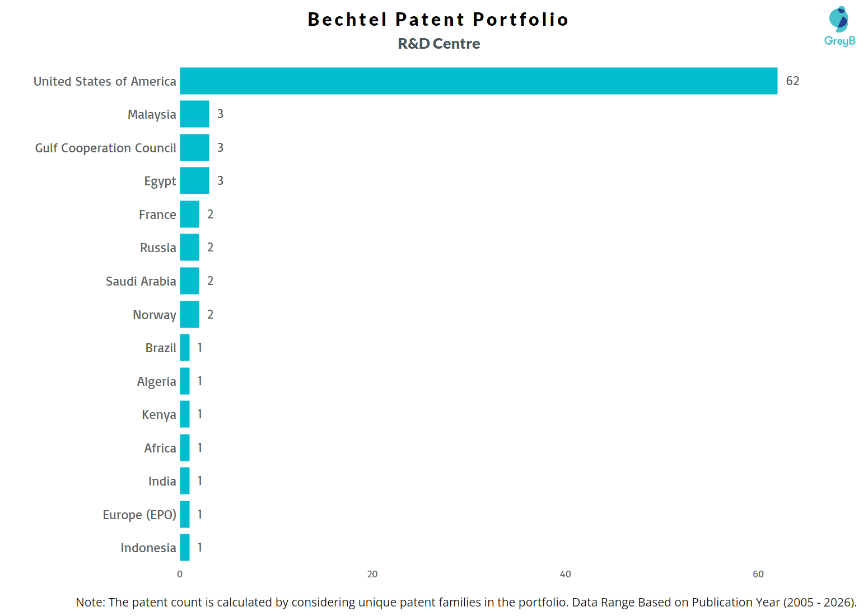Viewport: 868px width, 616px height.
Task: Click the value label 62
Action: pos(792,81)
